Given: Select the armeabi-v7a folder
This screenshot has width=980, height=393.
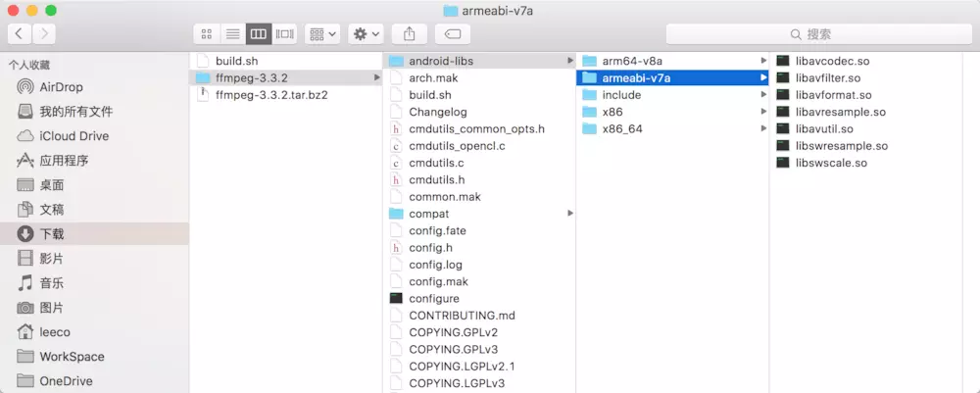Looking at the screenshot, I should point(672,77).
